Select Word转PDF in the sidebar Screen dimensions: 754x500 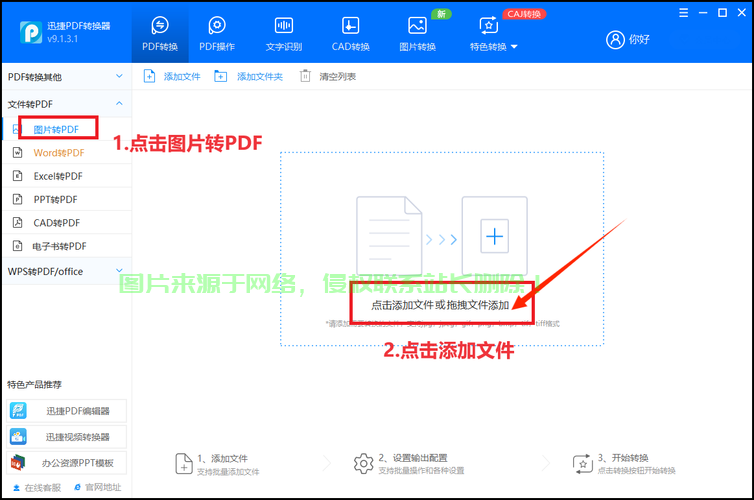click(66, 152)
